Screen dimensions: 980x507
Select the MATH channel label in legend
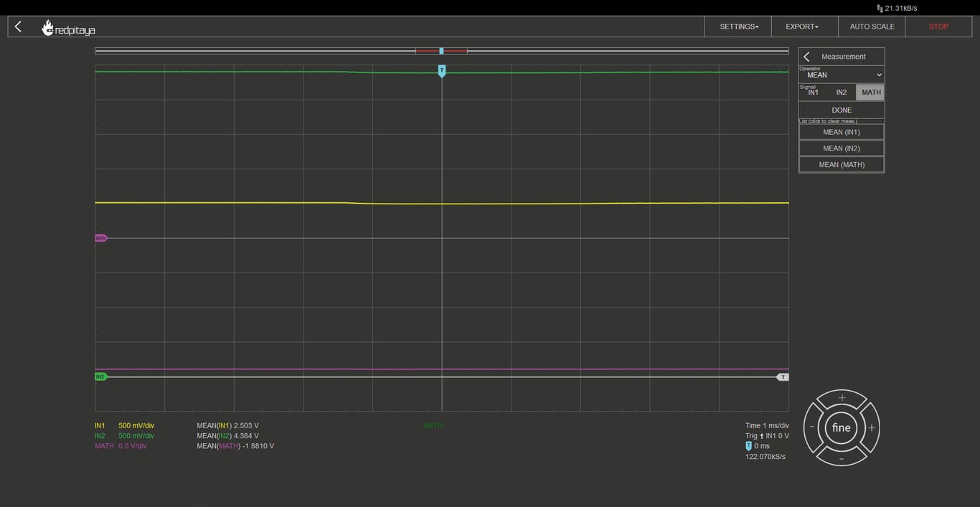pos(104,446)
